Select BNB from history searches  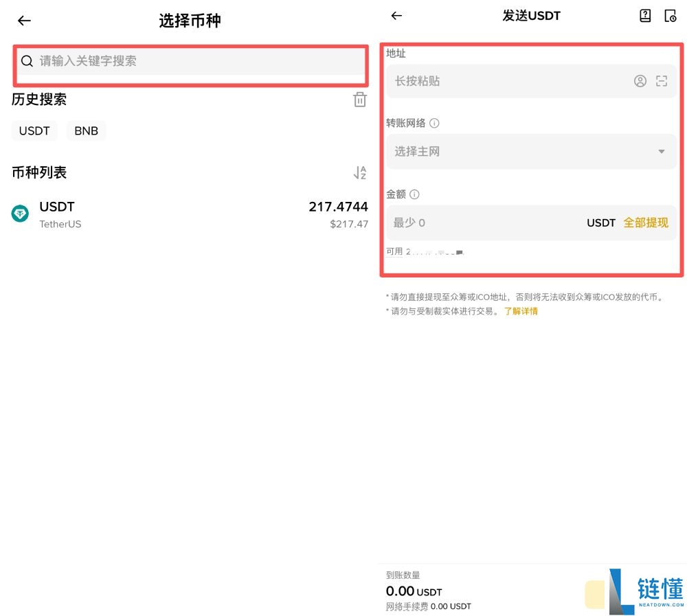[x=87, y=130]
